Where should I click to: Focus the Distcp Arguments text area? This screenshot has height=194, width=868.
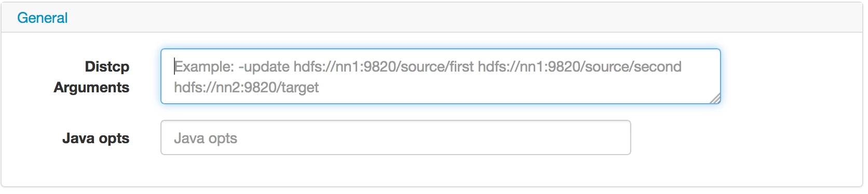(440, 76)
